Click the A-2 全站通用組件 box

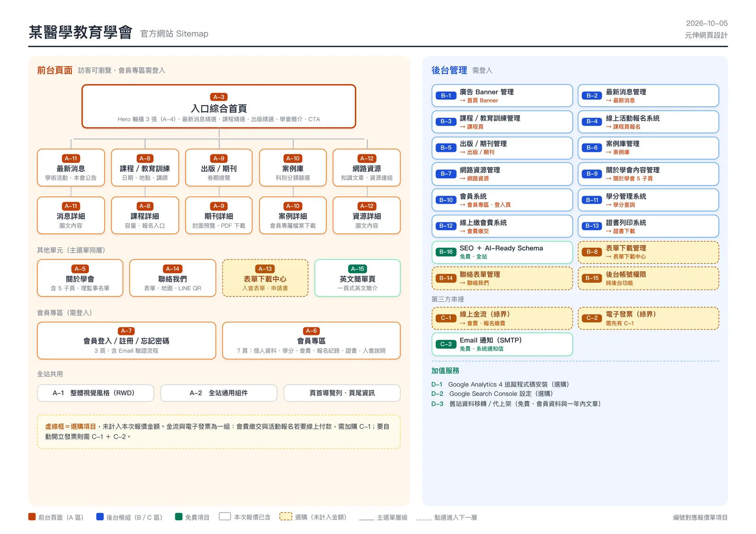click(219, 393)
